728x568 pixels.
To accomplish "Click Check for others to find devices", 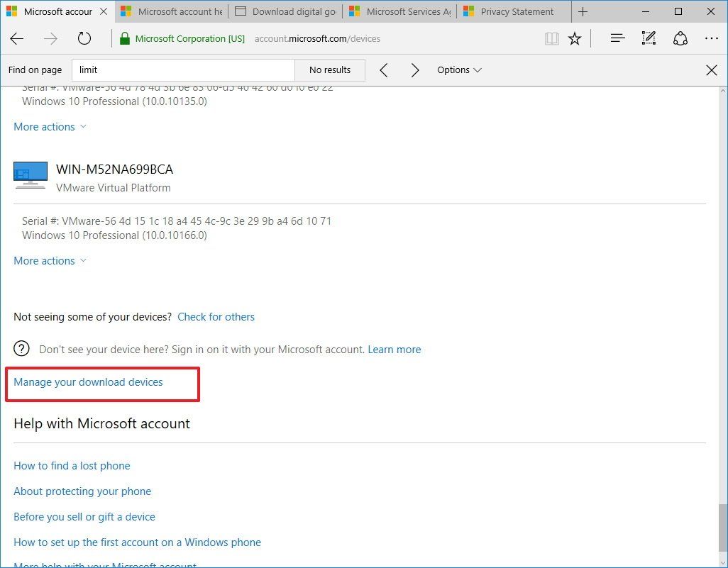I will pyautogui.click(x=216, y=317).
